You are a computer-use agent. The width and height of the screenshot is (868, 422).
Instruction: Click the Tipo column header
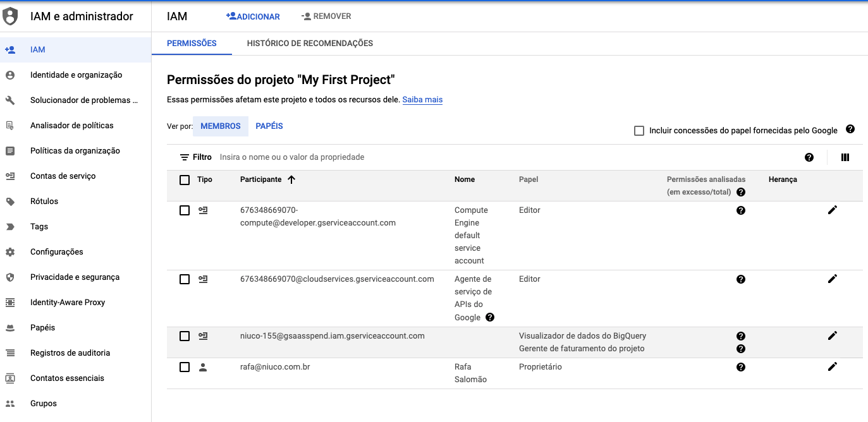click(205, 179)
